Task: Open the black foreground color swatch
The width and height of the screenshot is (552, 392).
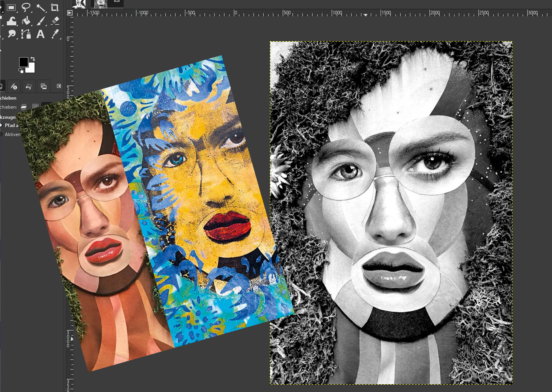Action: click(x=24, y=62)
